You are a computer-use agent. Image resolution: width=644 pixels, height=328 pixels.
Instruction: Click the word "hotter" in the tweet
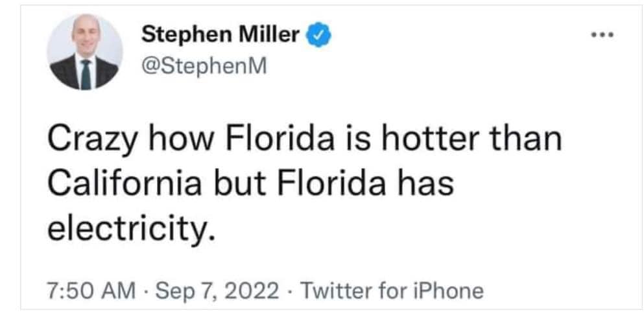coord(429,139)
